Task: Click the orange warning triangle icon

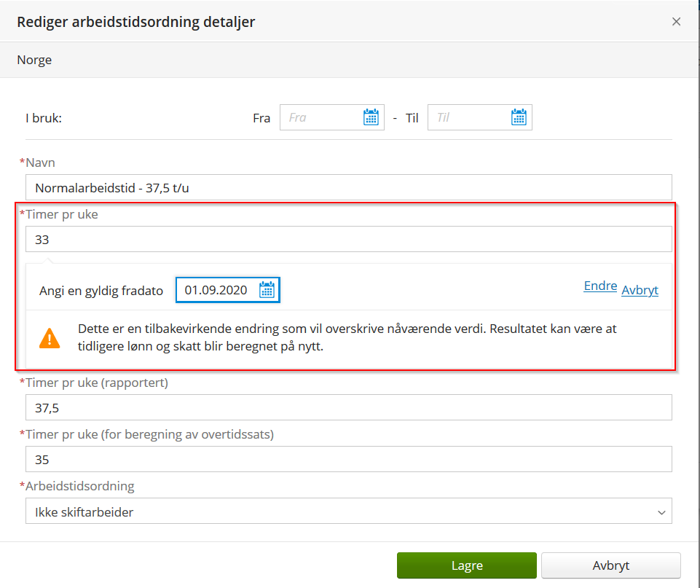Action: click(50, 338)
